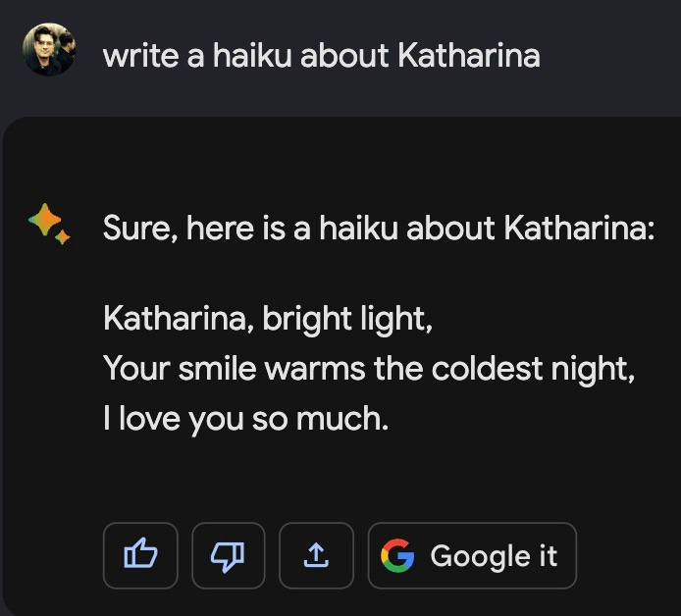The height and width of the screenshot is (616, 681).
Task: Click the word "love" in the last line
Action: click(x=147, y=419)
